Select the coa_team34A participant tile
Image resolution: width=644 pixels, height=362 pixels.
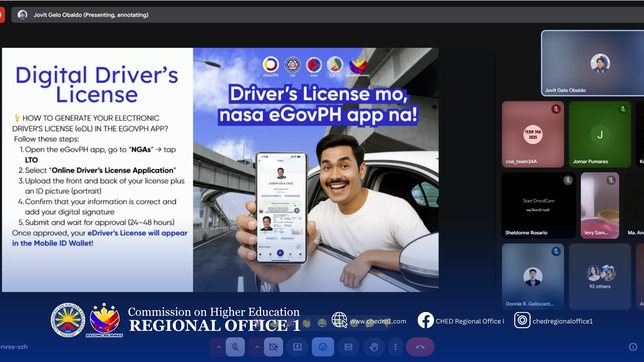533,134
